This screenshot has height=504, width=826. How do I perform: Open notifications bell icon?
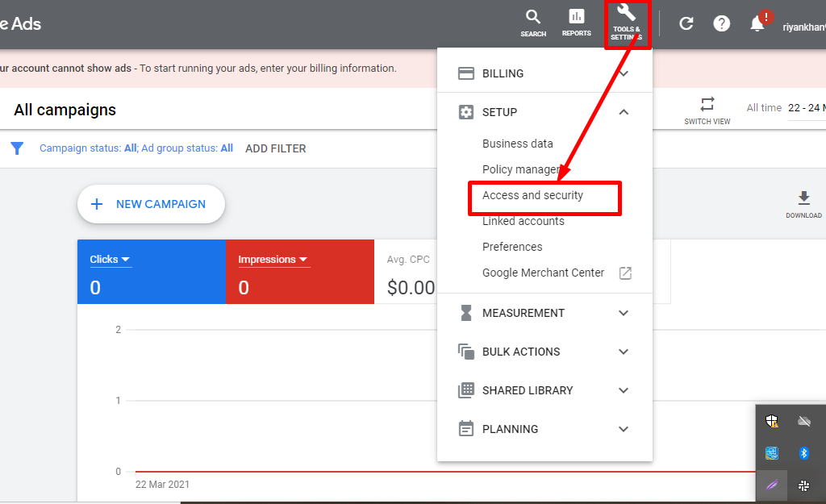point(757,23)
